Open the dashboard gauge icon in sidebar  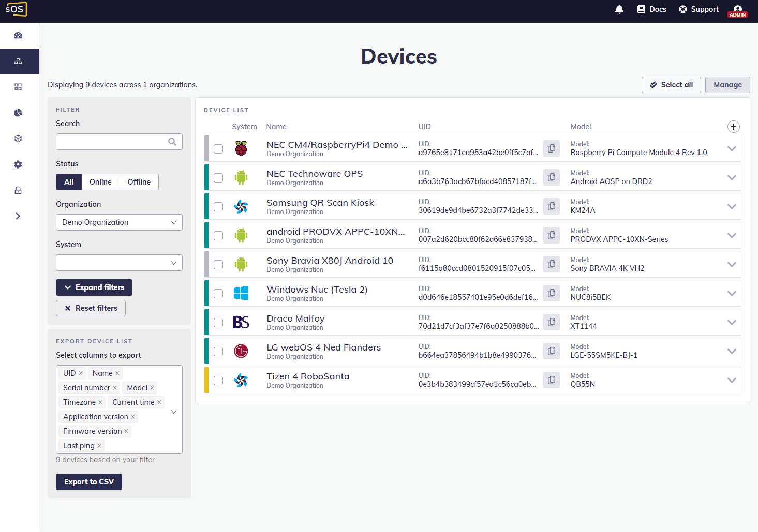pyautogui.click(x=18, y=35)
